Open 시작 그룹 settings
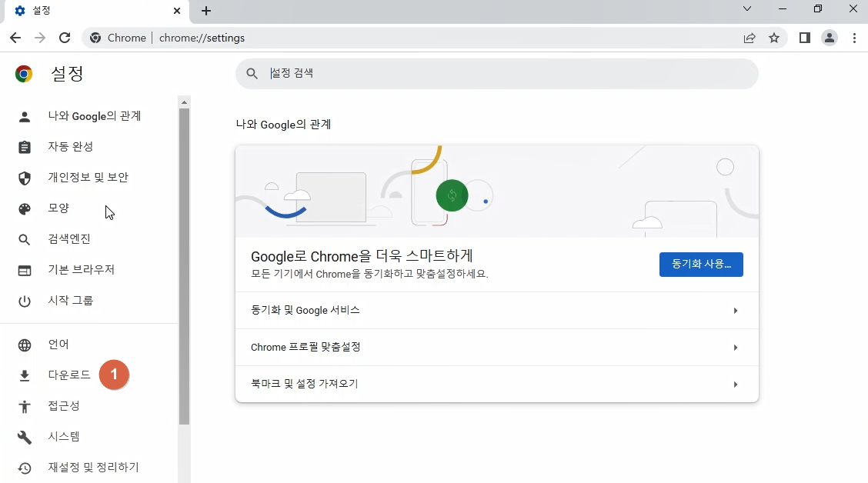The width and height of the screenshot is (868, 483). [x=71, y=301]
